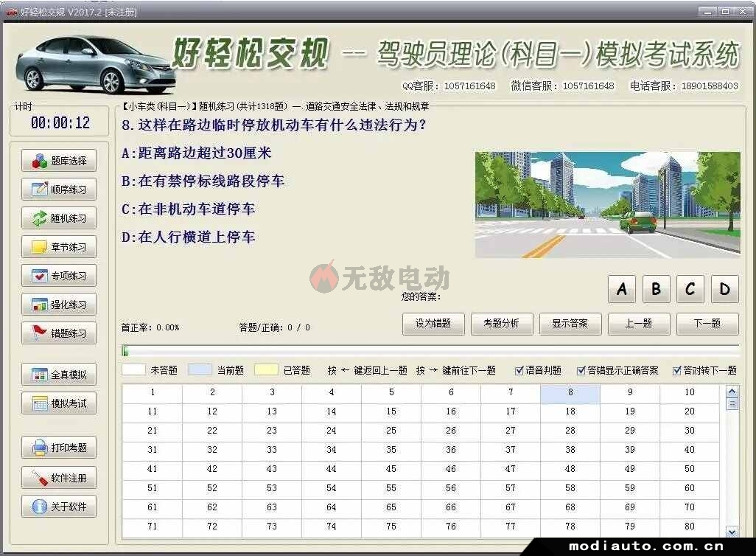Image resolution: width=756 pixels, height=556 pixels.
Task: Select option text B:在有禁停标线路段停车
Action: pos(203,181)
